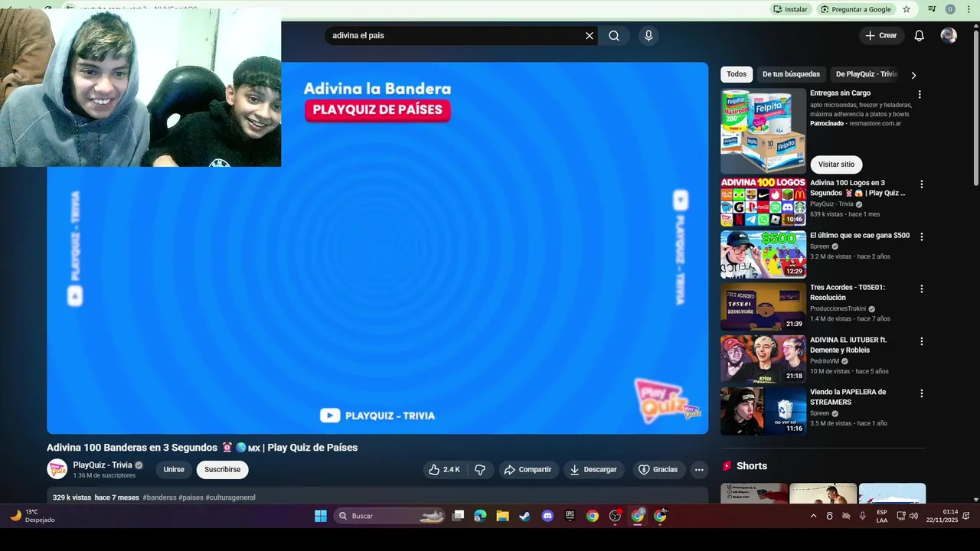Show hidden tray icons chevron
Viewport: 980px width, 551px height.
click(813, 516)
